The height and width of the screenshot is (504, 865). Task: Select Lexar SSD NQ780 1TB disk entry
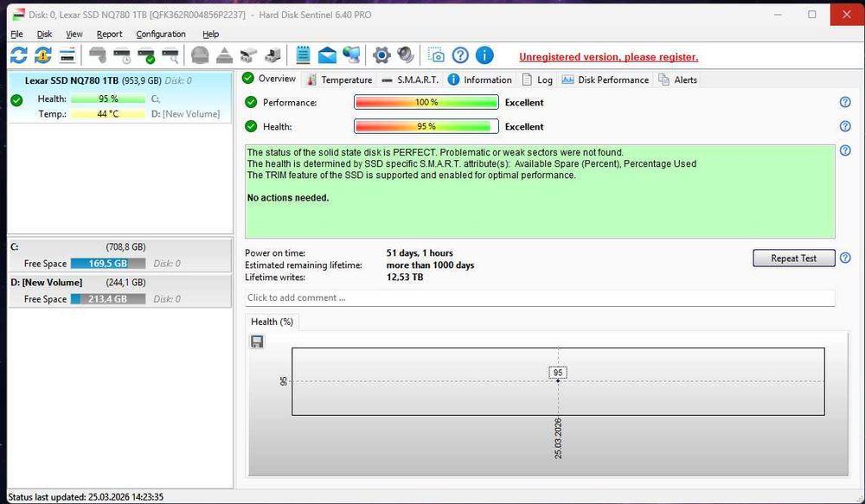[119, 97]
